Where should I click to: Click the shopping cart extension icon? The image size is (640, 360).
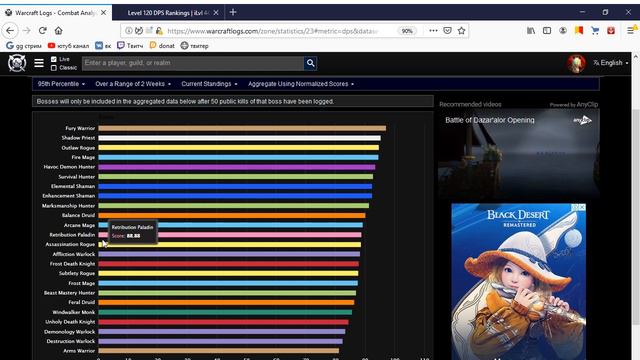tap(595, 31)
